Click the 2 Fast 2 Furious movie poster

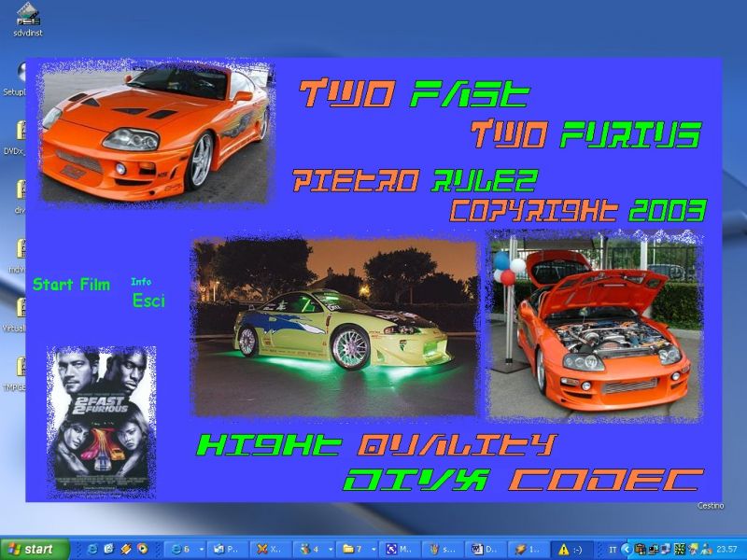click(x=101, y=422)
